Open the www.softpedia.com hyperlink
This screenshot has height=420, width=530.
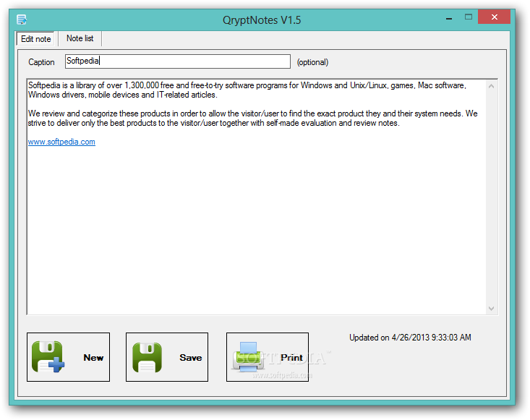tap(61, 142)
